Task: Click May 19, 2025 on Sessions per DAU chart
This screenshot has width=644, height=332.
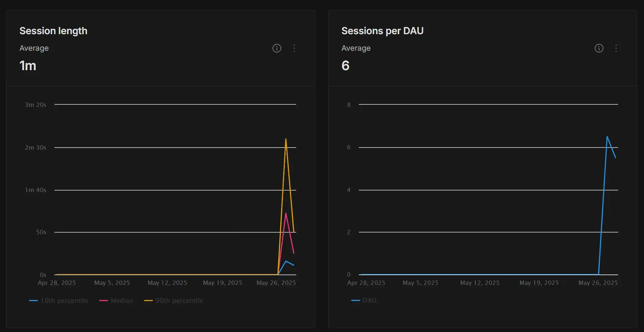Action: [x=539, y=283]
